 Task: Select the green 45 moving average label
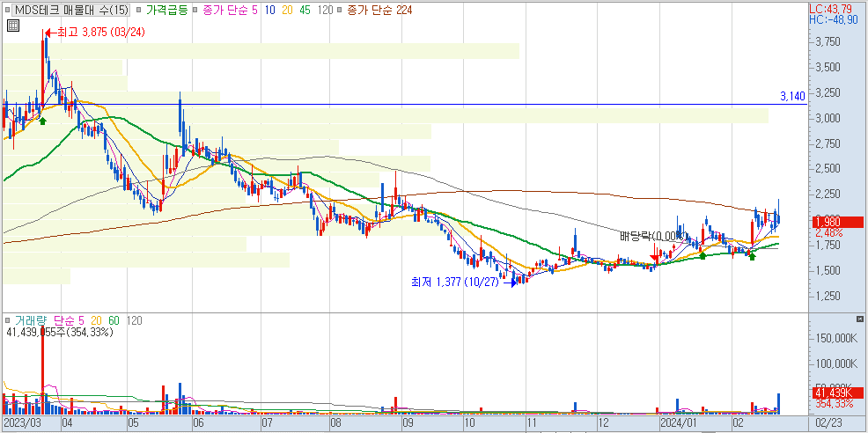pos(306,10)
